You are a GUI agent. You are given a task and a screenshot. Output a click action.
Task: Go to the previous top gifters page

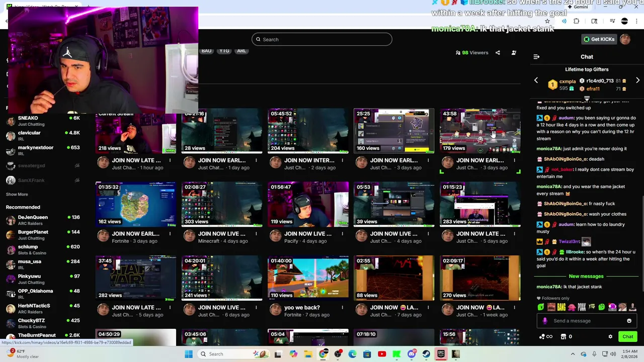(536, 80)
